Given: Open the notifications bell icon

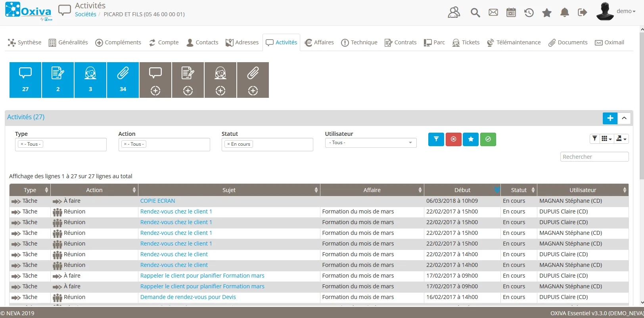Looking at the screenshot, I should point(565,13).
